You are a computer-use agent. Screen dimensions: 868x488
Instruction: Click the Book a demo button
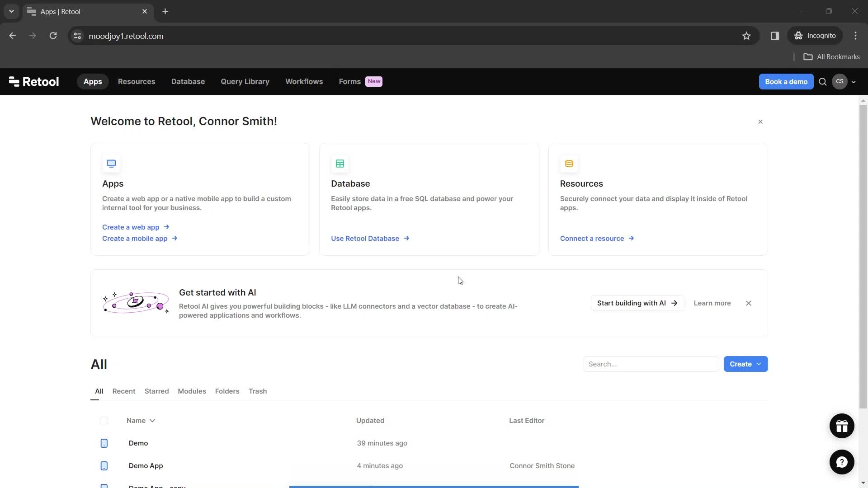[x=786, y=81]
